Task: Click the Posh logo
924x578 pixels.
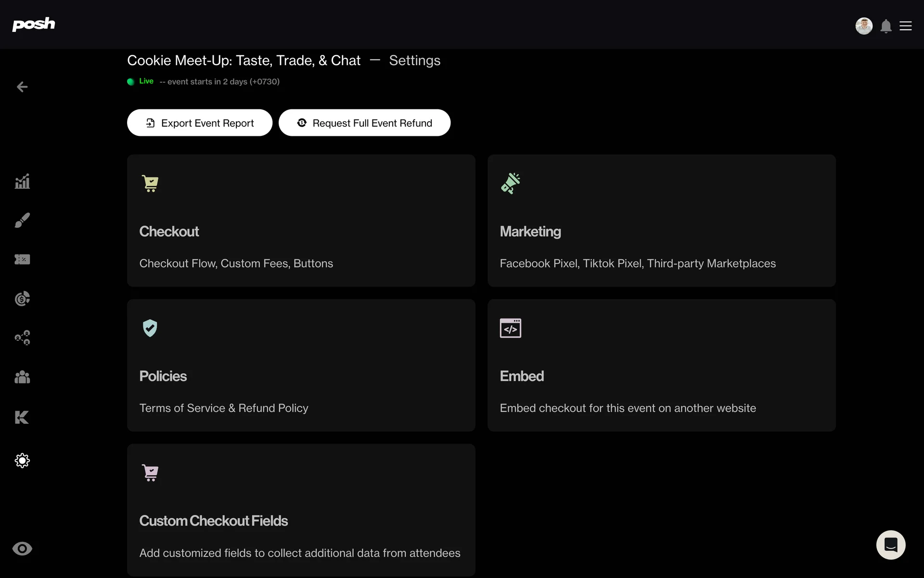Action: pos(33,24)
